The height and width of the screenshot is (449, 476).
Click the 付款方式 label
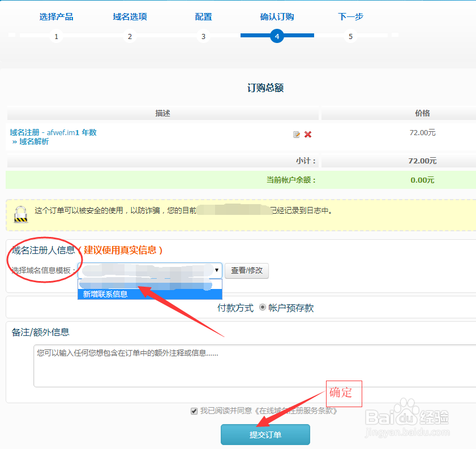tap(235, 308)
